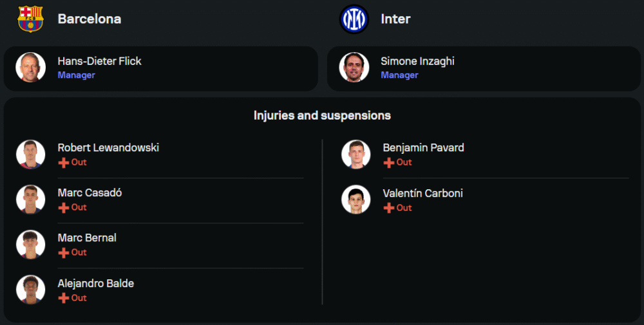This screenshot has width=644, height=325.
Task: Click the Out status under Carboni
Action: [404, 208]
